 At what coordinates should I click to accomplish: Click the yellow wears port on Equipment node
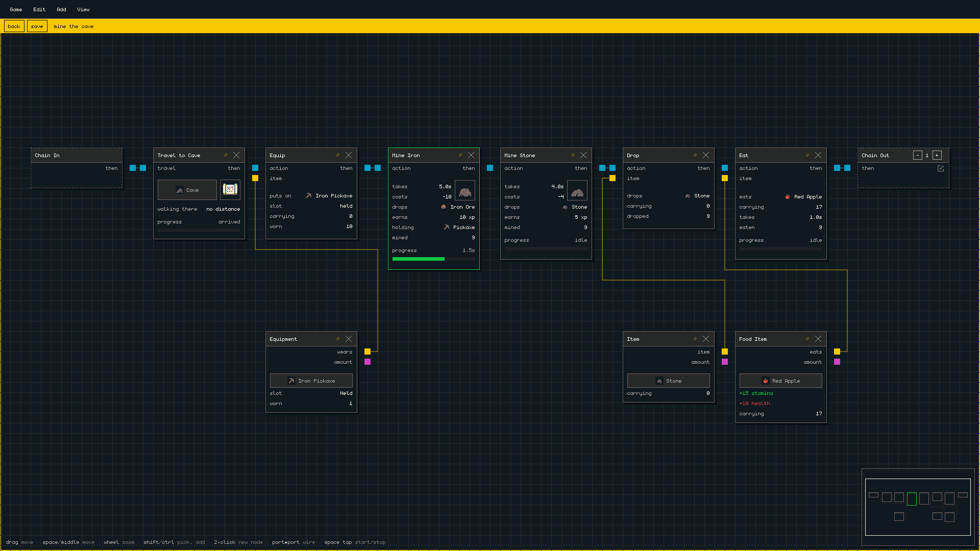[x=367, y=352]
